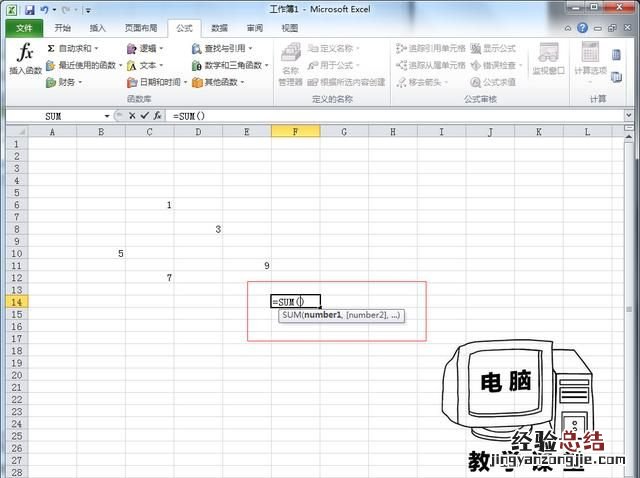Click the fx button in formula bar
The width and height of the screenshot is (640, 478).
[x=157, y=116]
